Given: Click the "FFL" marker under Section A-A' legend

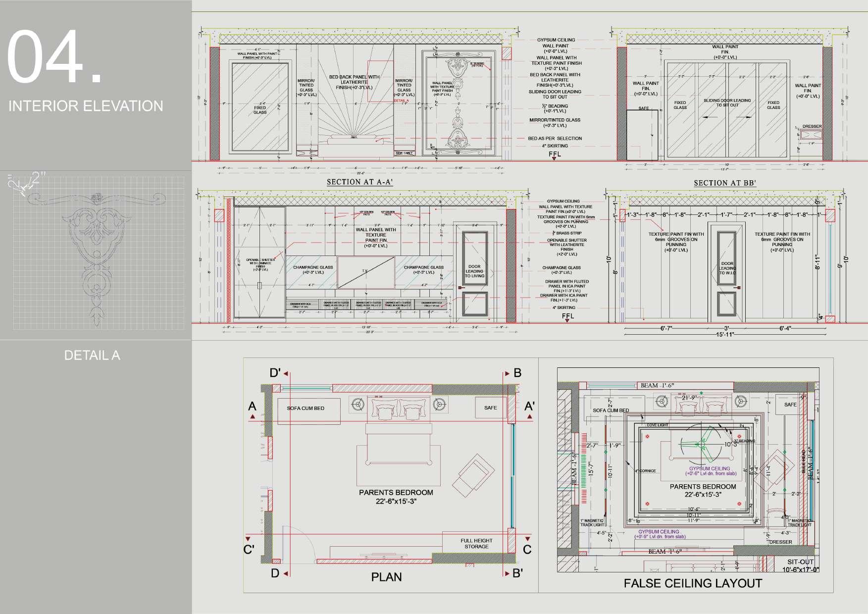Looking at the screenshot, I should coord(555,154).
